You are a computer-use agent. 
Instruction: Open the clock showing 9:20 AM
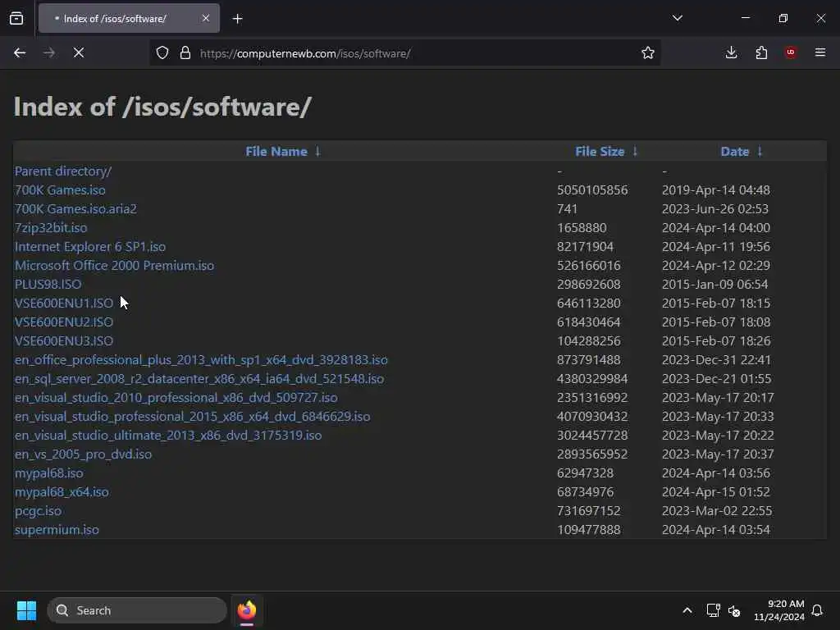tap(779, 610)
